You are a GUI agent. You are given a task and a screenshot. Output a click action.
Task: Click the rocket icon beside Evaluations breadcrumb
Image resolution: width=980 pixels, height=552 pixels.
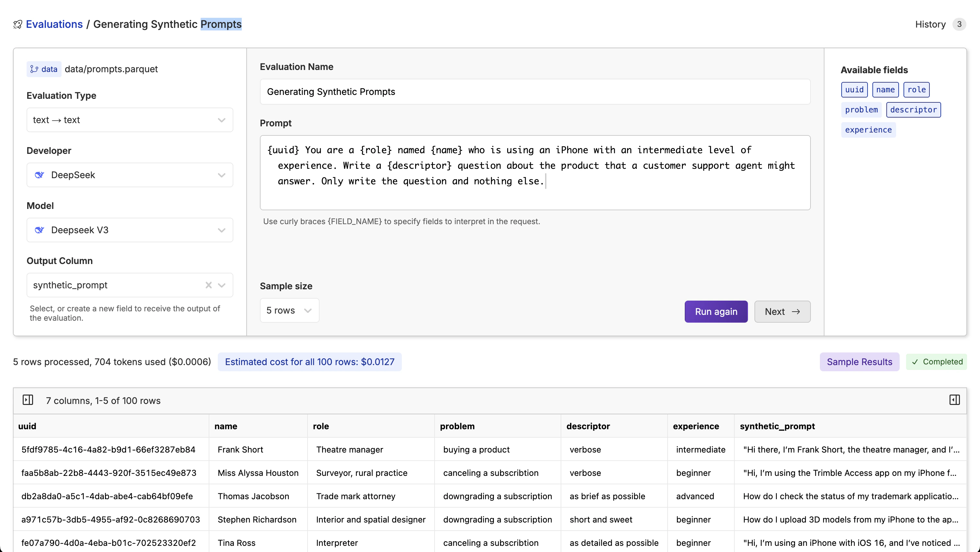click(x=17, y=24)
